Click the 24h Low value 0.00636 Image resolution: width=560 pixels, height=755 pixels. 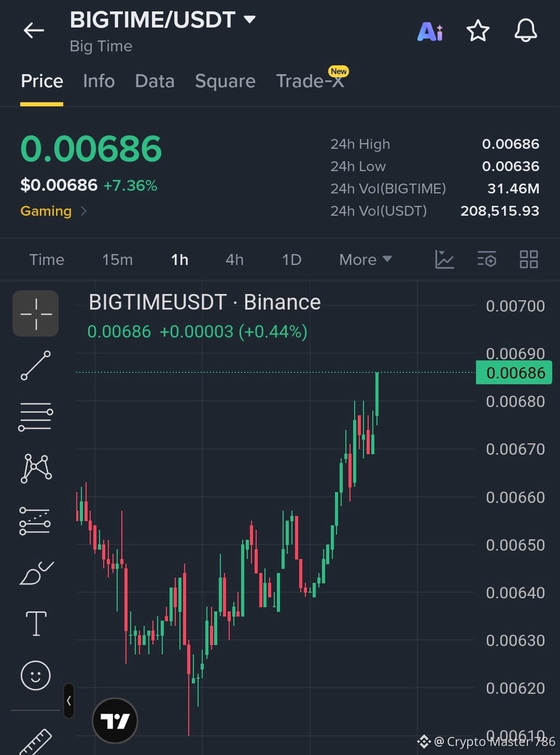coord(511,166)
